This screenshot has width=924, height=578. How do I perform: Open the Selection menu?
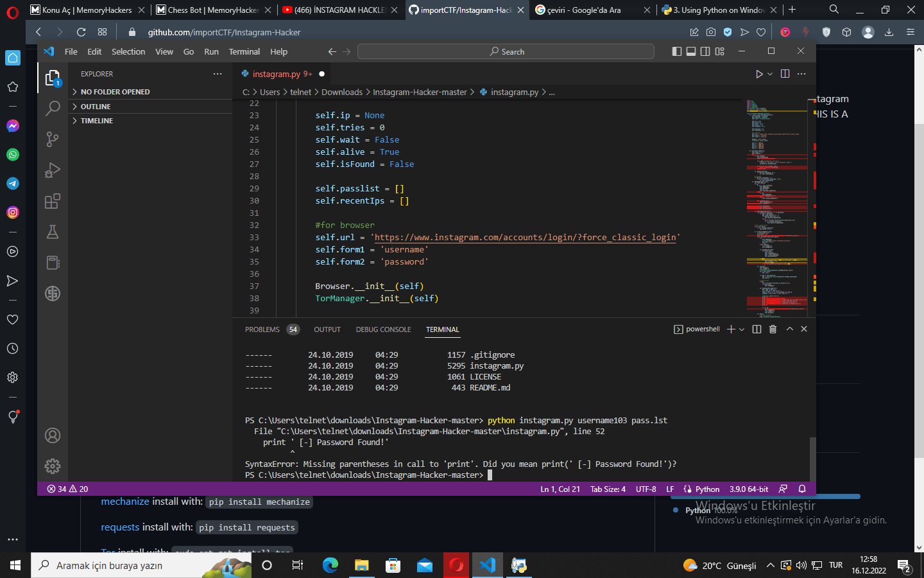128,51
